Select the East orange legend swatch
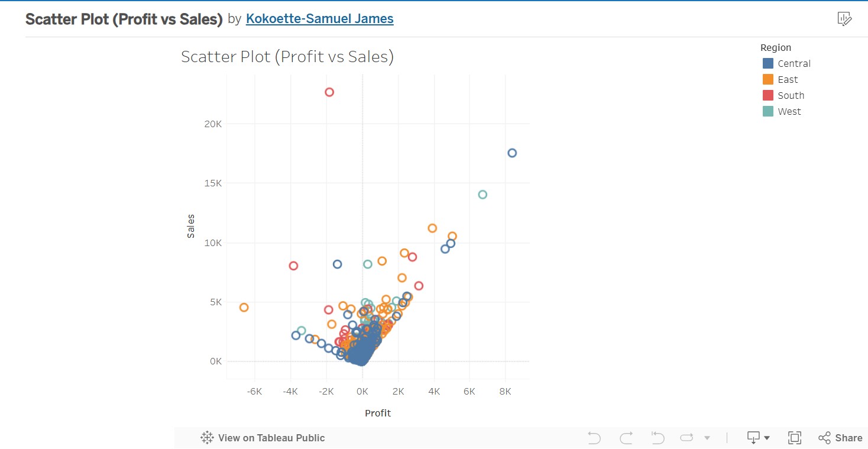Image resolution: width=868 pixels, height=449 pixels. (768, 79)
